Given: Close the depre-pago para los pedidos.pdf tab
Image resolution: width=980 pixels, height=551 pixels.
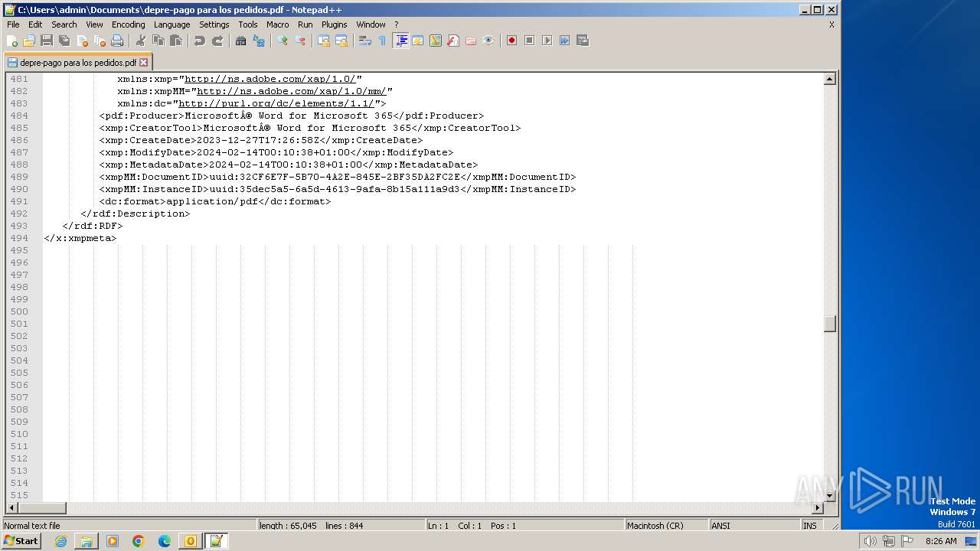Looking at the screenshot, I should pyautogui.click(x=143, y=63).
